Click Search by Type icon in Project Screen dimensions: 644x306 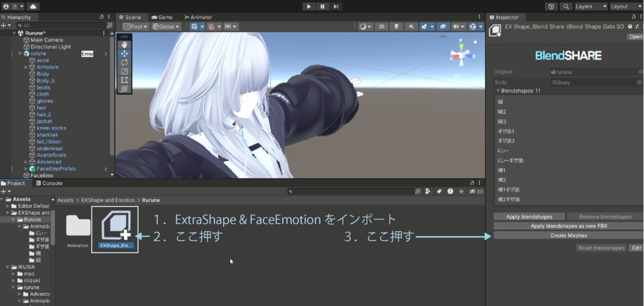tap(428, 191)
